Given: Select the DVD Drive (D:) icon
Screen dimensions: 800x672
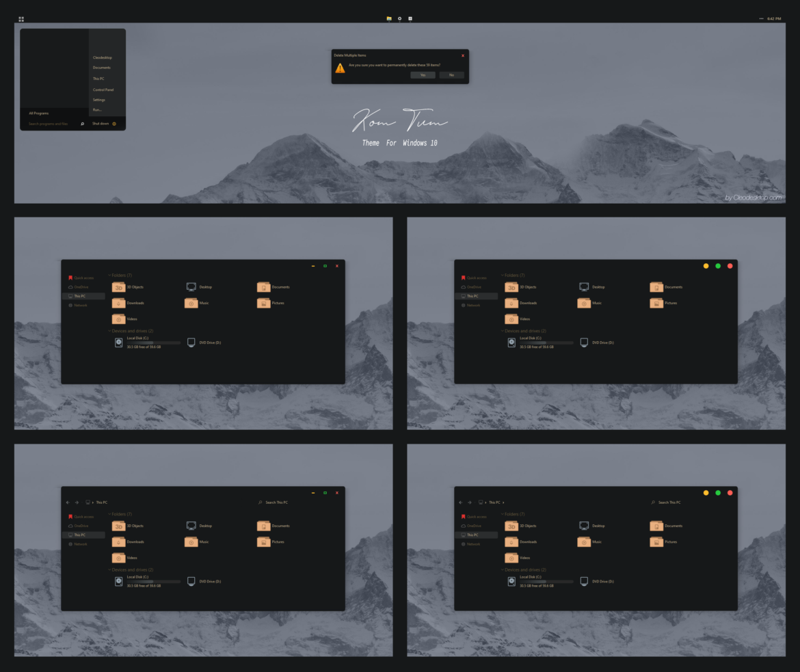Looking at the screenshot, I should pyautogui.click(x=190, y=342).
